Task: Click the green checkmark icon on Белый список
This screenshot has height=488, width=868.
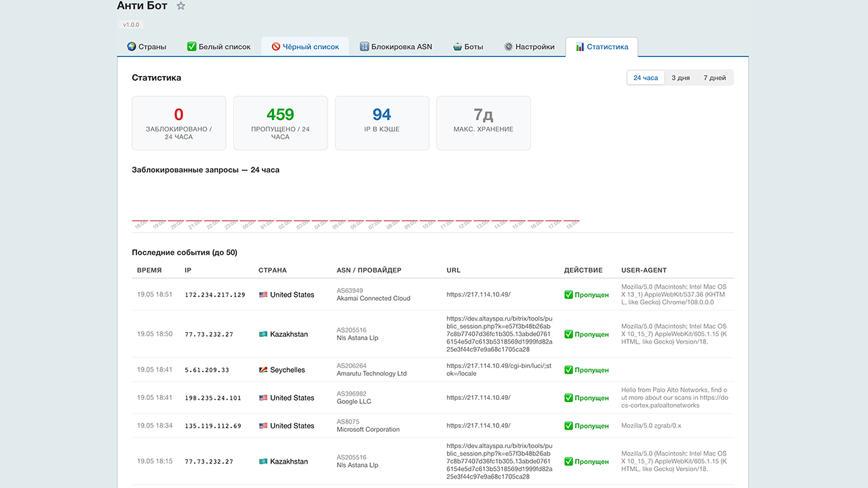Action: point(192,47)
